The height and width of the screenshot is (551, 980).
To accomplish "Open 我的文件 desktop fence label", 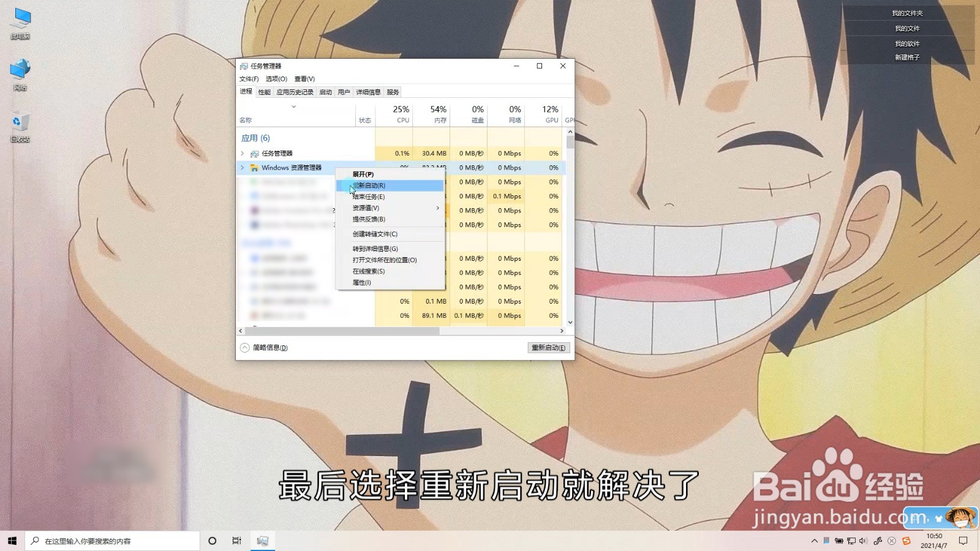I will click(x=907, y=29).
